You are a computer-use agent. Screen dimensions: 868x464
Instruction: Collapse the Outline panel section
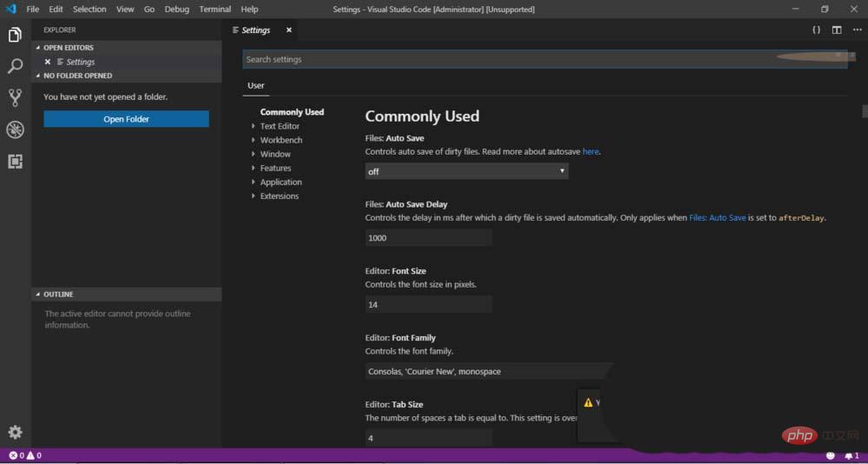point(58,295)
